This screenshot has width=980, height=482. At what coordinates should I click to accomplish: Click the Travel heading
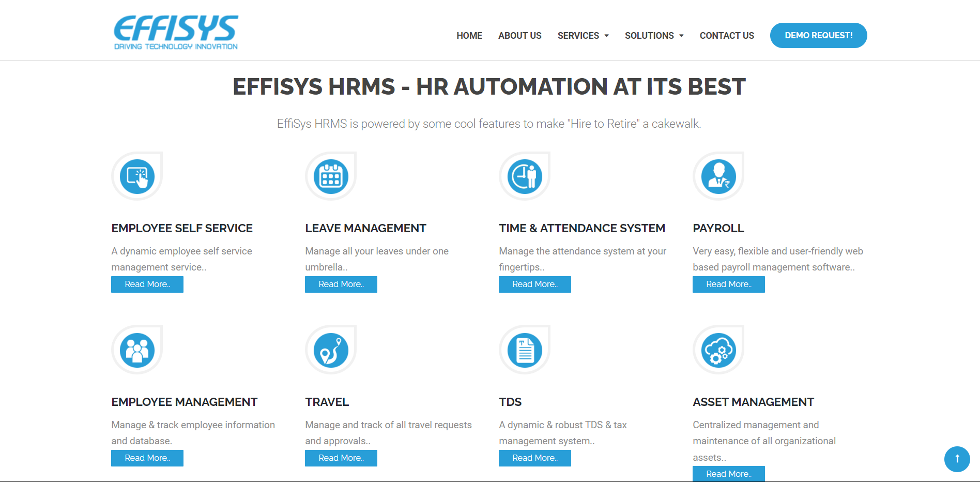(327, 402)
